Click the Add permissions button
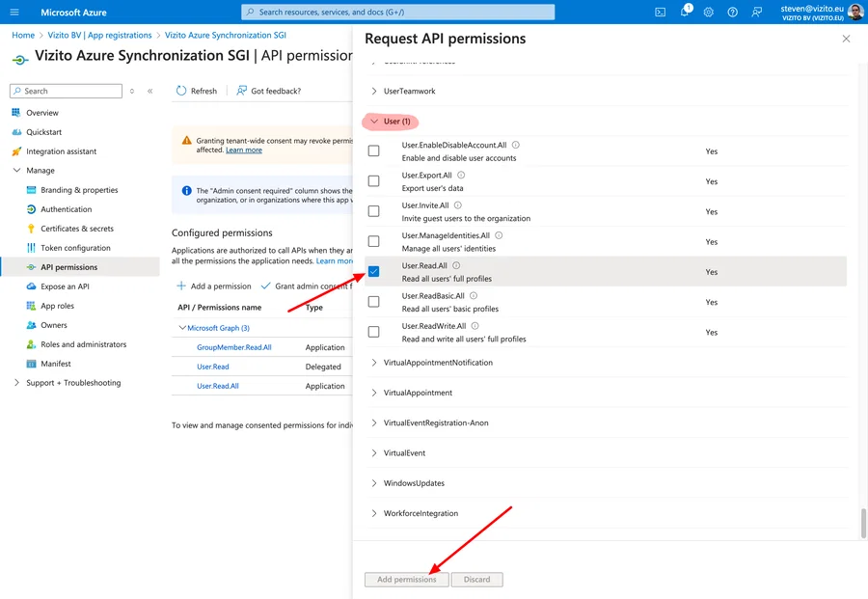This screenshot has height=599, width=868. click(406, 579)
